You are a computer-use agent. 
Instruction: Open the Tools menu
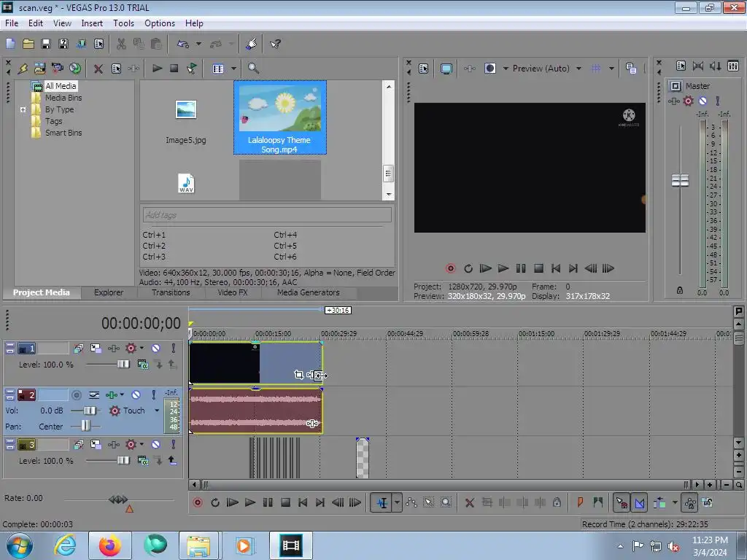point(123,23)
